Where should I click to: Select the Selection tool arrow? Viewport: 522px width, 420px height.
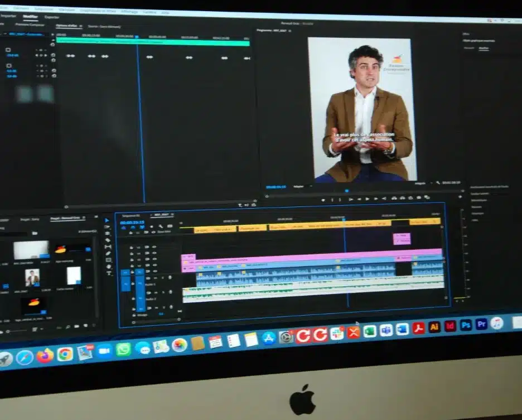[107, 220]
